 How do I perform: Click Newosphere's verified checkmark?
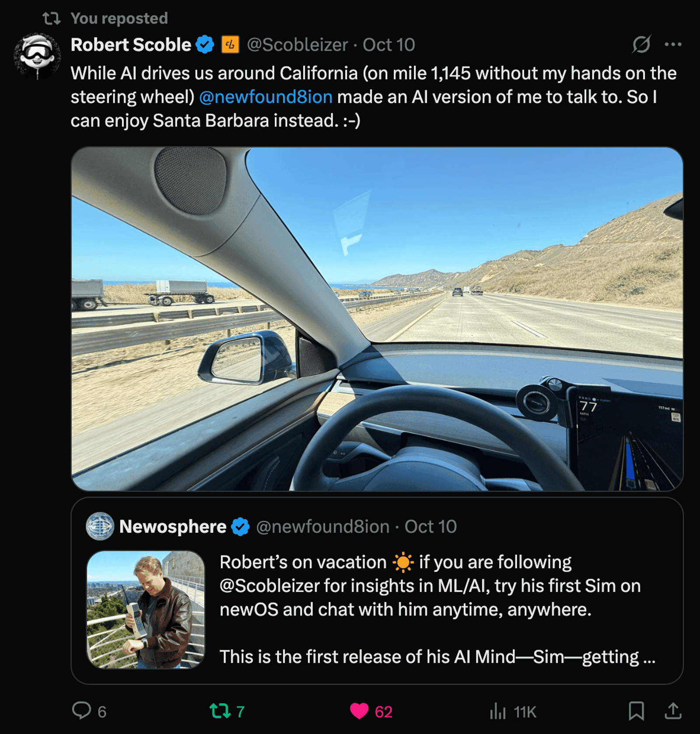241,527
